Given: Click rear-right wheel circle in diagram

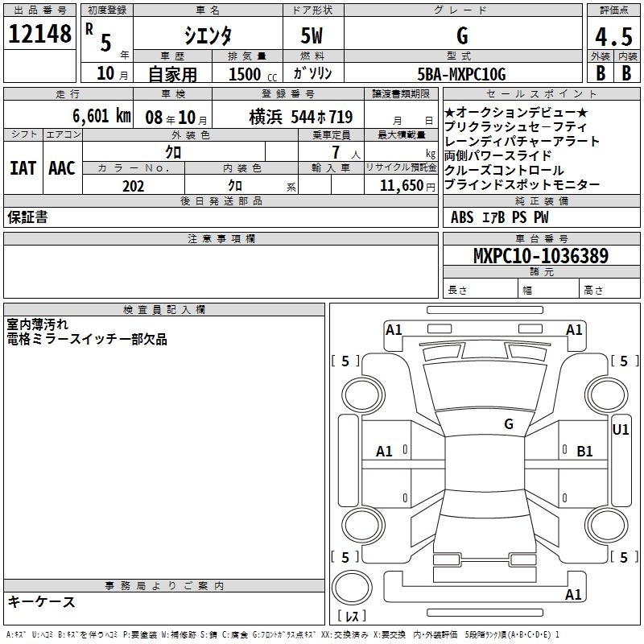Looking at the screenshot, I should (x=607, y=526).
